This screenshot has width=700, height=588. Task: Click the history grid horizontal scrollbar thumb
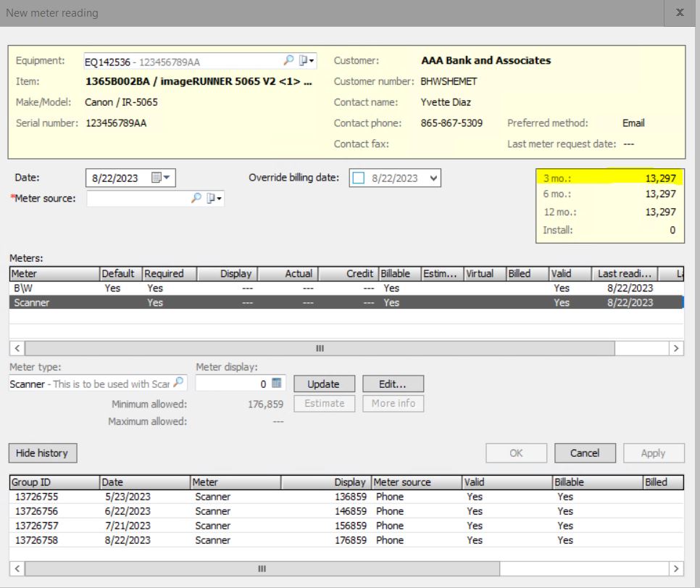[262, 569]
